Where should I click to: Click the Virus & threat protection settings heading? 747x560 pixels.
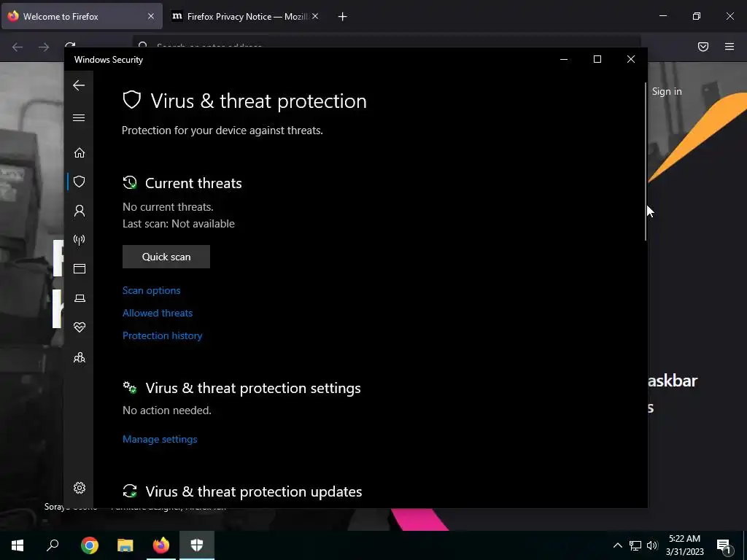(253, 388)
